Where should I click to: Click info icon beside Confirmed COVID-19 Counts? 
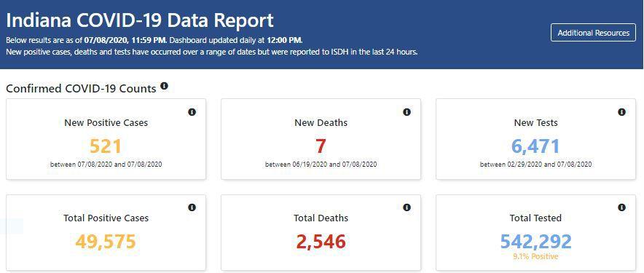tap(165, 86)
